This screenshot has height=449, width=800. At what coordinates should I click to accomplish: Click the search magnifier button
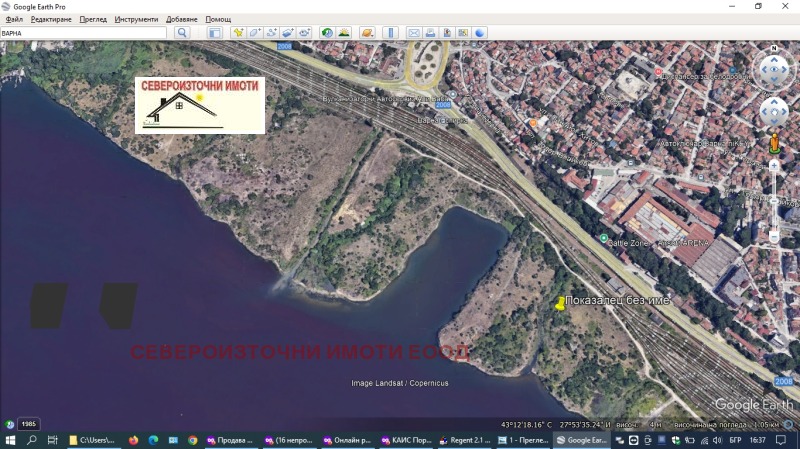(x=182, y=33)
